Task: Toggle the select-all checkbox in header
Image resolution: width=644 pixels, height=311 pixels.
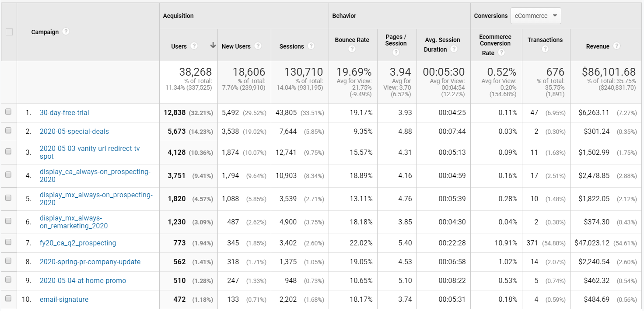Action: 9,32
